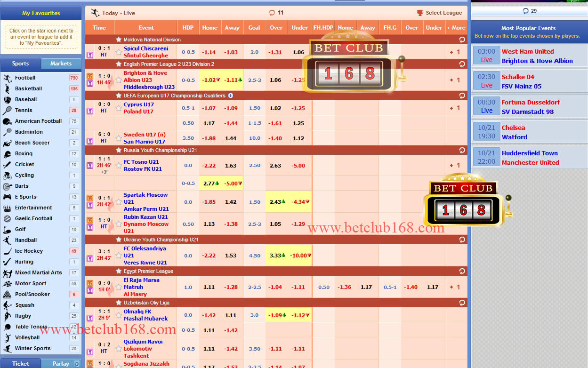
Task: Open Mixed Martial Arts sport
Action: [40, 272]
